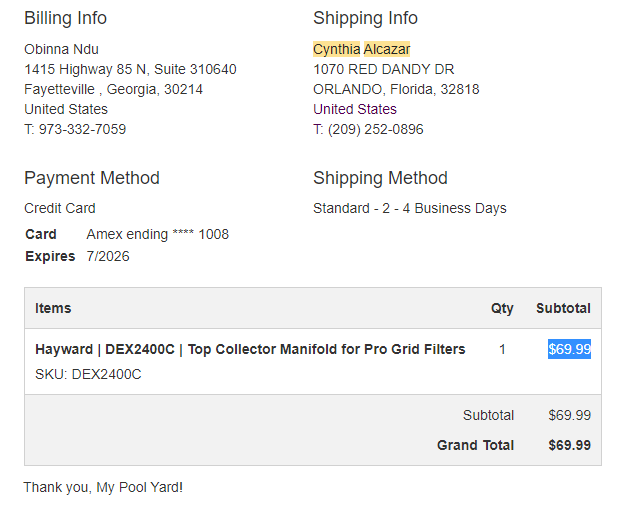627x506 pixels.
Task: Click the SKU: DEX2400C text
Action: 88,374
